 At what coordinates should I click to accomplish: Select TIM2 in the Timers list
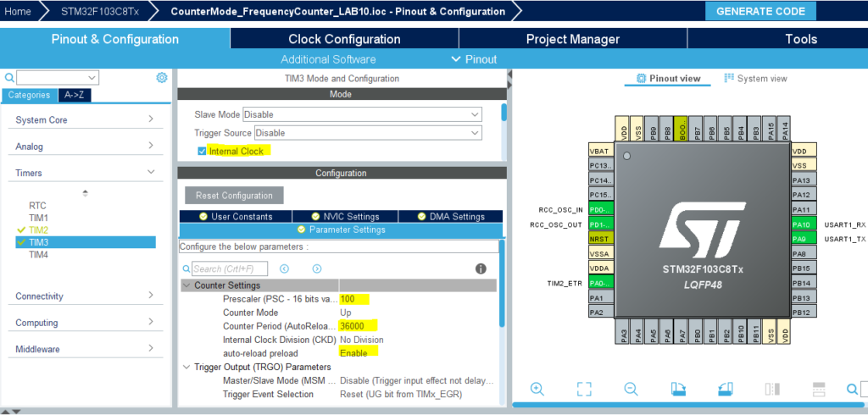(39, 230)
